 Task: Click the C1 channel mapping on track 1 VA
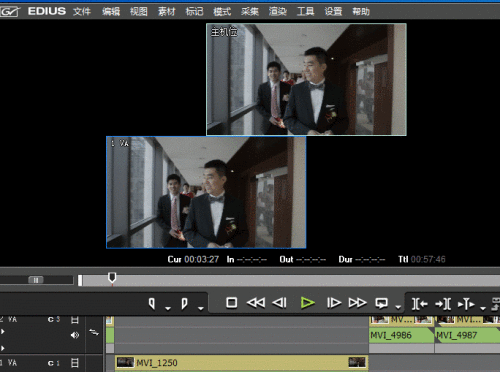[x=54, y=363]
